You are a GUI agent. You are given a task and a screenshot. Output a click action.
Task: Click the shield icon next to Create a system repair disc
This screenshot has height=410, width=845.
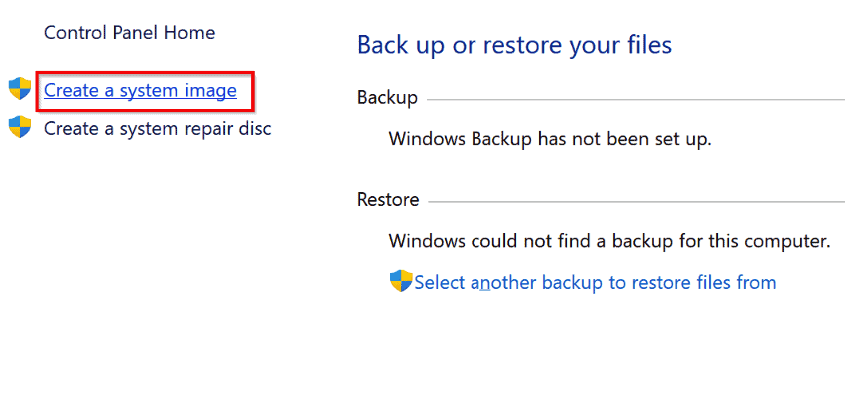pos(20,127)
